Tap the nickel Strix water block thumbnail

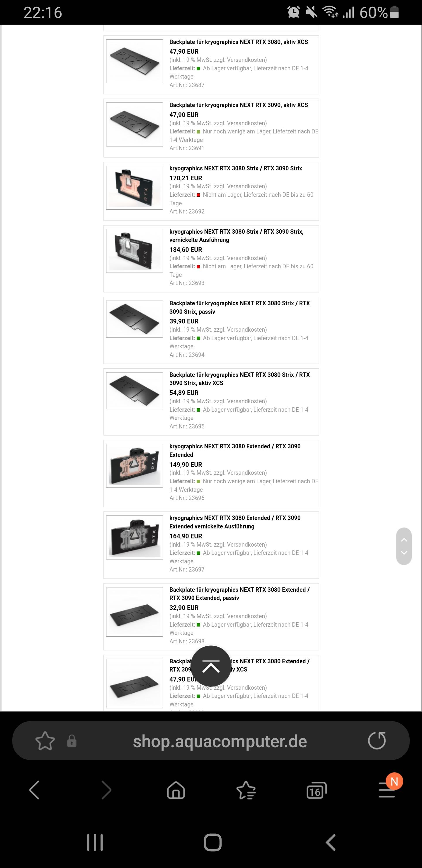coord(135,251)
